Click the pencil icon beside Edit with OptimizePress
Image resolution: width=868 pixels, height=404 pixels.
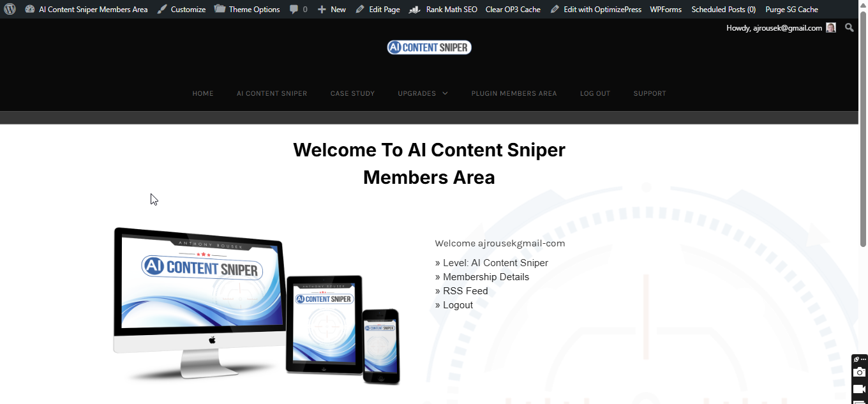(555, 10)
